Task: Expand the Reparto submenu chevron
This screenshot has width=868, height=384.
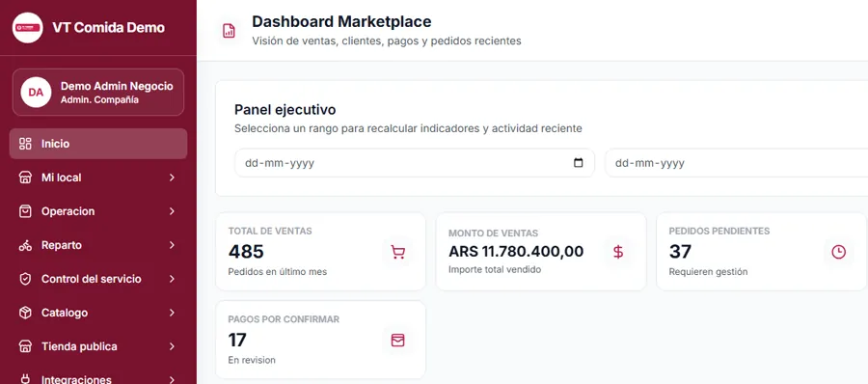Action: [172, 245]
